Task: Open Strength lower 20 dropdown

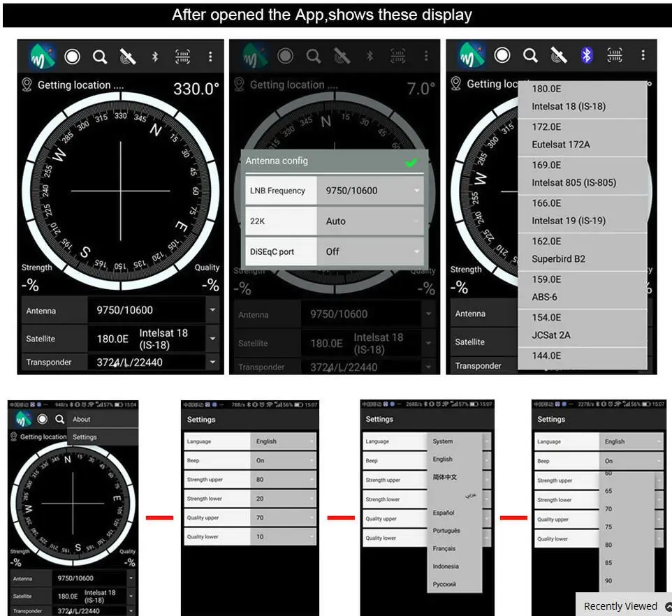Action: click(284, 499)
